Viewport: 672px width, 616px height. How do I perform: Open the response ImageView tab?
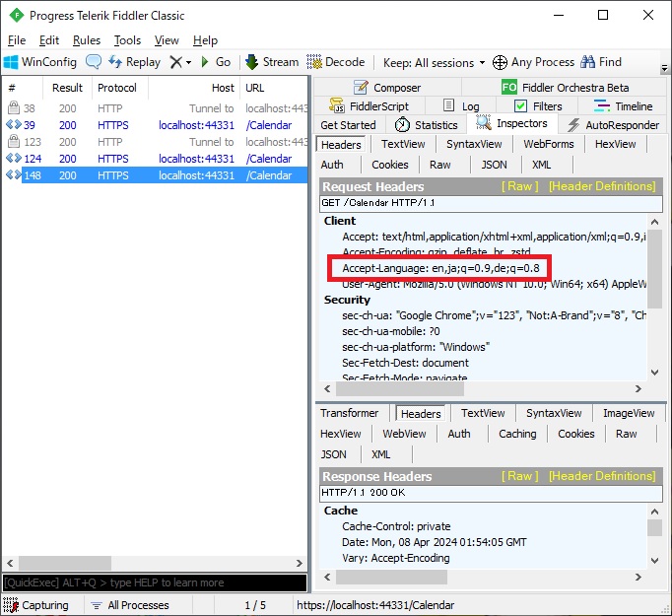pos(629,413)
